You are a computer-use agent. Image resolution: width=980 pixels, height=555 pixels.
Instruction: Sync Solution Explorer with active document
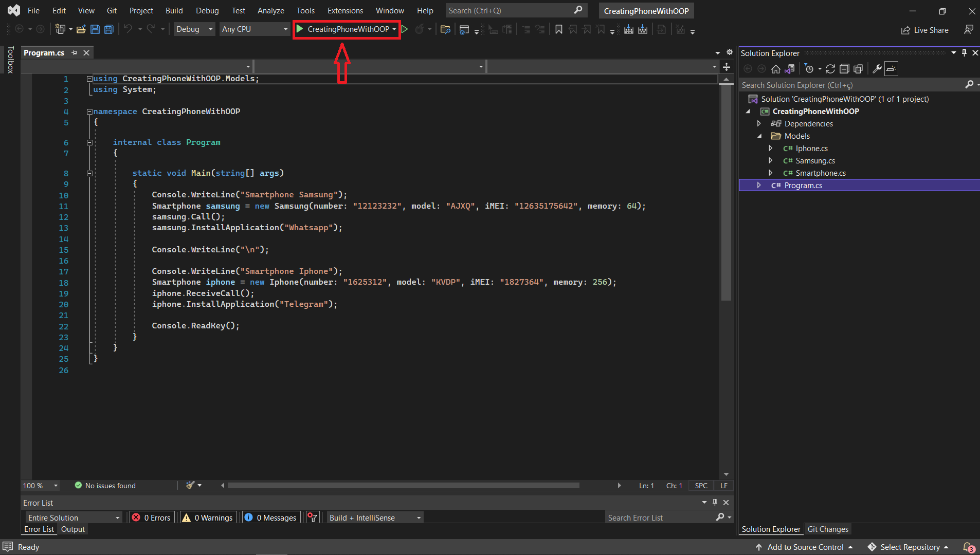coord(790,69)
